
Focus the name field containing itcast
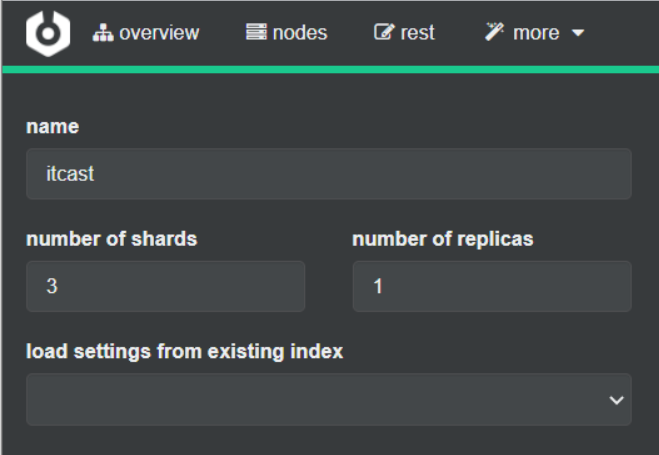point(329,174)
